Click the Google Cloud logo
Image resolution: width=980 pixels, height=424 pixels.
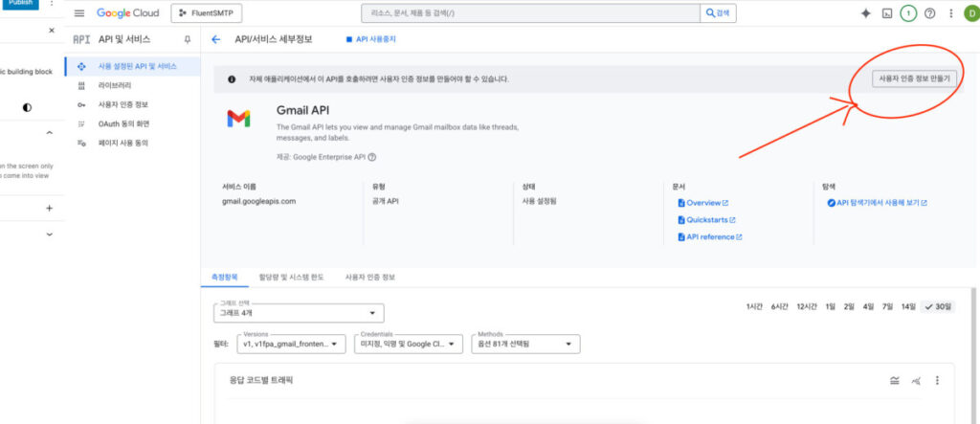tap(128, 13)
